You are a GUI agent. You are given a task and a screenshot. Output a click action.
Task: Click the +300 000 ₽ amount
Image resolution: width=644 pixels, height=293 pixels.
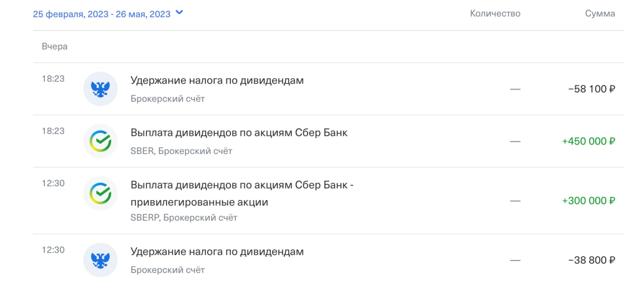589,201
